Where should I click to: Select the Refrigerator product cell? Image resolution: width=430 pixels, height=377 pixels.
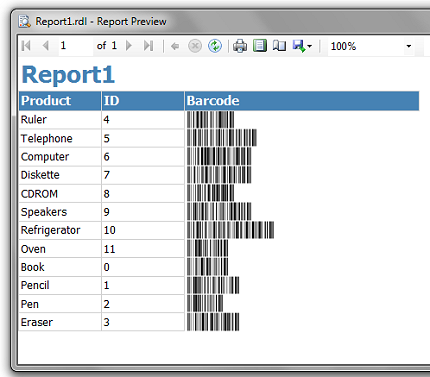(x=60, y=230)
